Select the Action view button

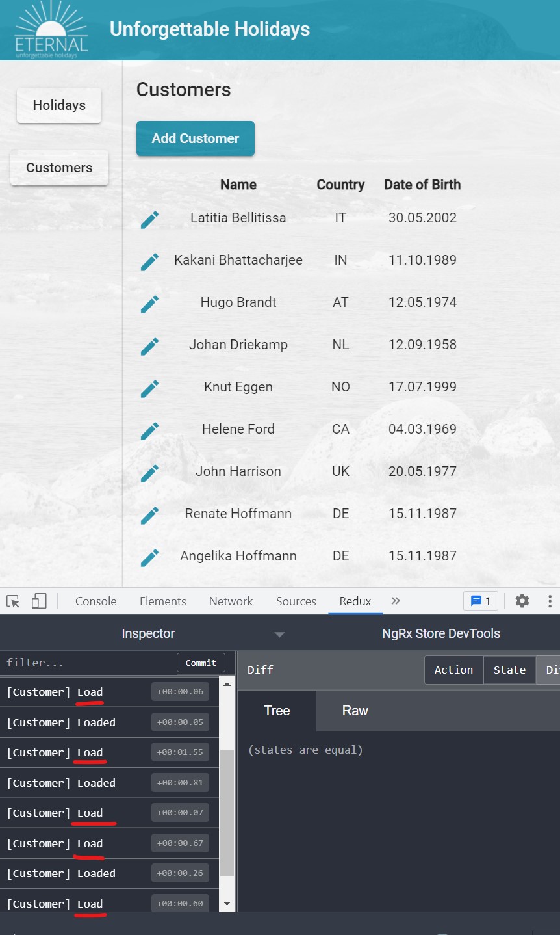(x=453, y=670)
